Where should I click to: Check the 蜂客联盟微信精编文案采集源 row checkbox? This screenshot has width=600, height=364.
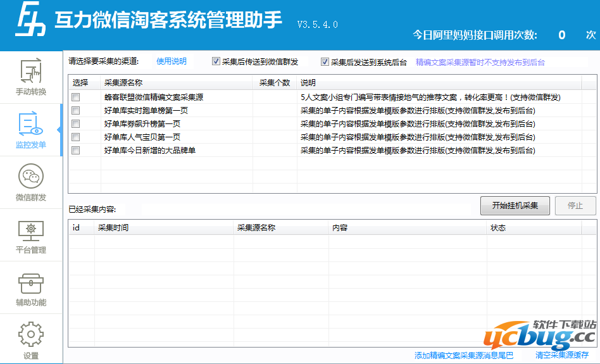point(76,97)
